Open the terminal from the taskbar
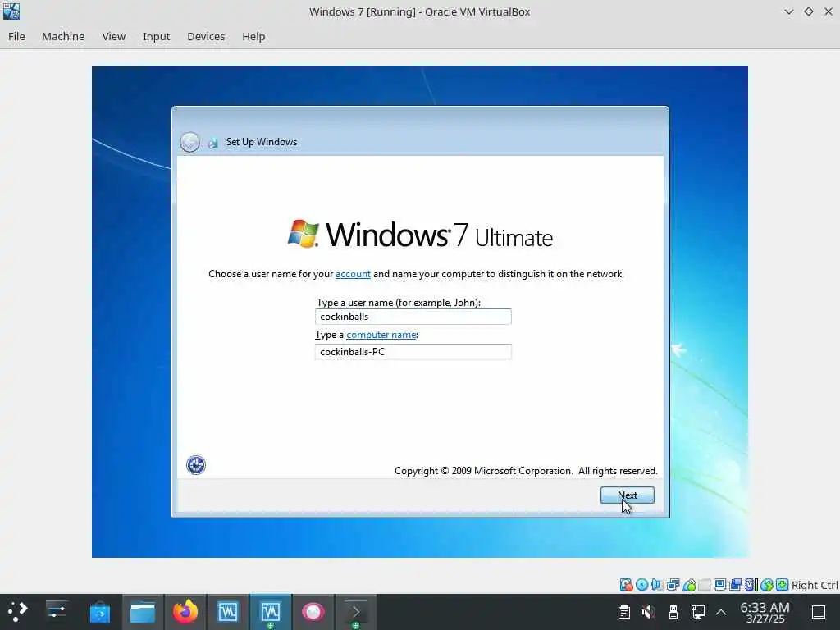Viewport: 840px width, 630px height. click(356, 612)
